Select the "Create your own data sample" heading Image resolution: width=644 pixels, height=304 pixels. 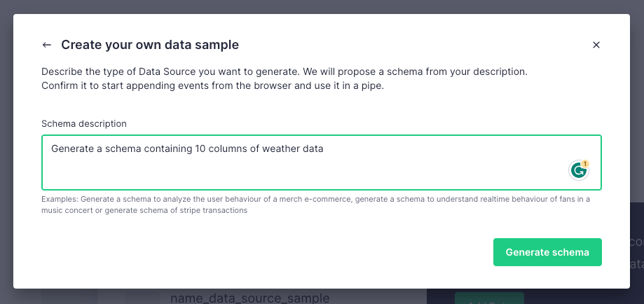(x=150, y=45)
